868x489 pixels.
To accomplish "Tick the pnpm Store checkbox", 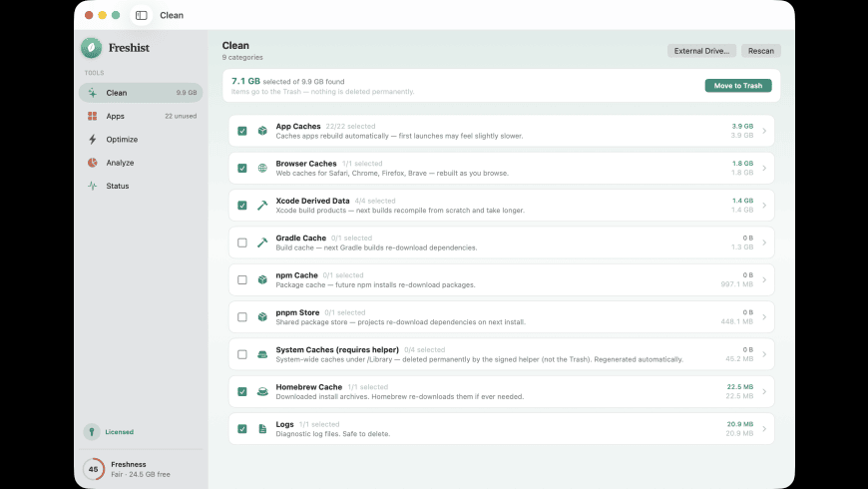I will [241, 316].
